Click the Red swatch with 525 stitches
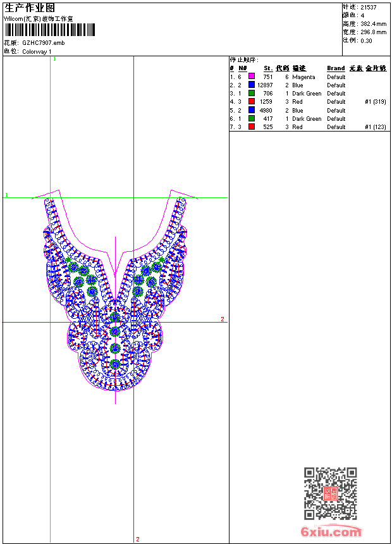Viewport: 392px width, 544px height. (251, 127)
